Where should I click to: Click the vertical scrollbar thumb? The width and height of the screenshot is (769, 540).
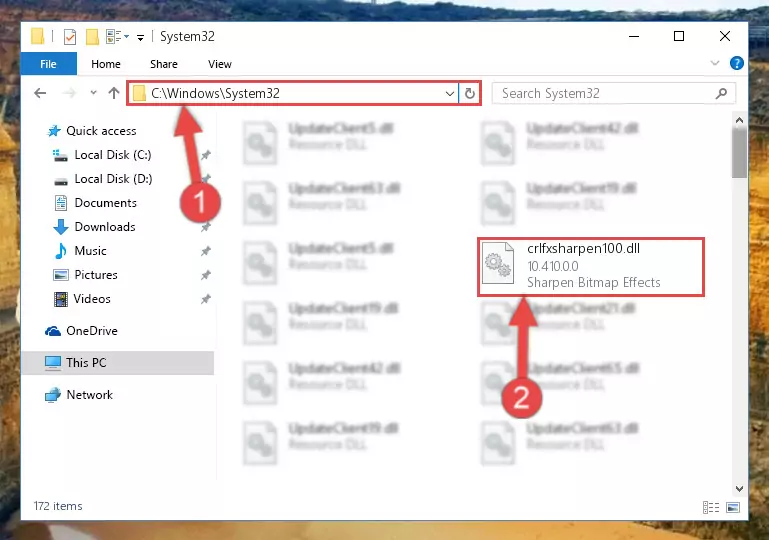[739, 153]
